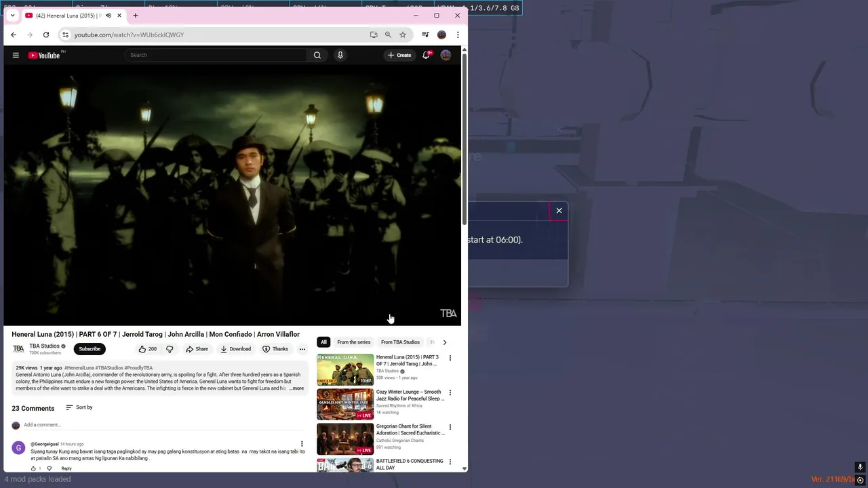Screen dimensions: 868x488
Task: Open a new Chrome tab
Action: [x=135, y=16]
